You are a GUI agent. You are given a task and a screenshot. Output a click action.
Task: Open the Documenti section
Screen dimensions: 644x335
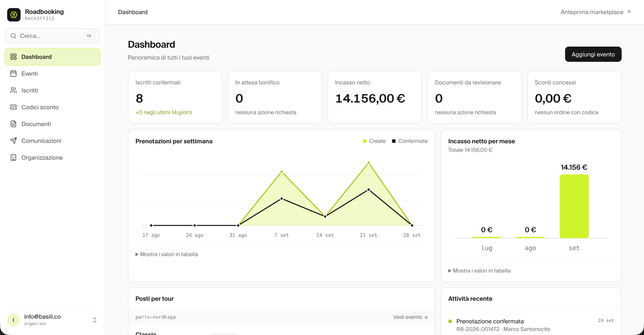[x=53, y=124]
